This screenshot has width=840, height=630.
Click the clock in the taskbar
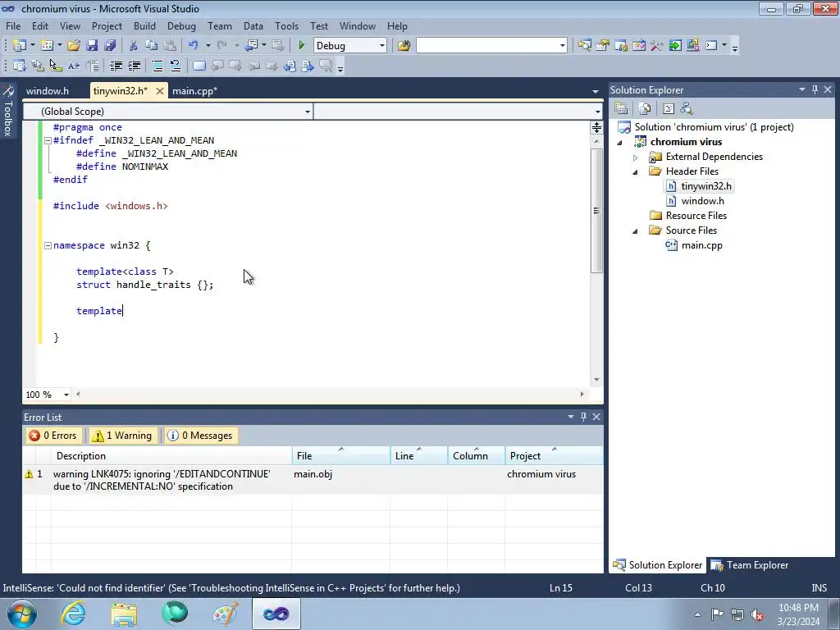[798, 614]
